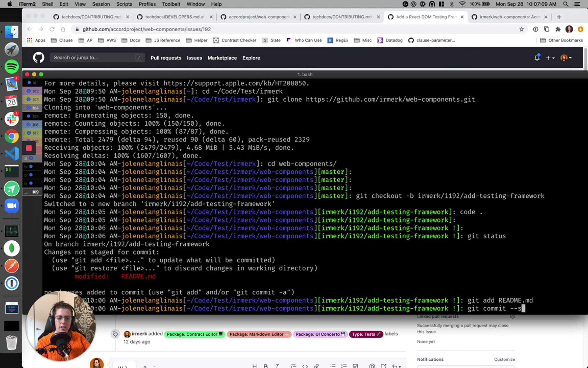Open a new browser tab with the plus button

point(559,17)
